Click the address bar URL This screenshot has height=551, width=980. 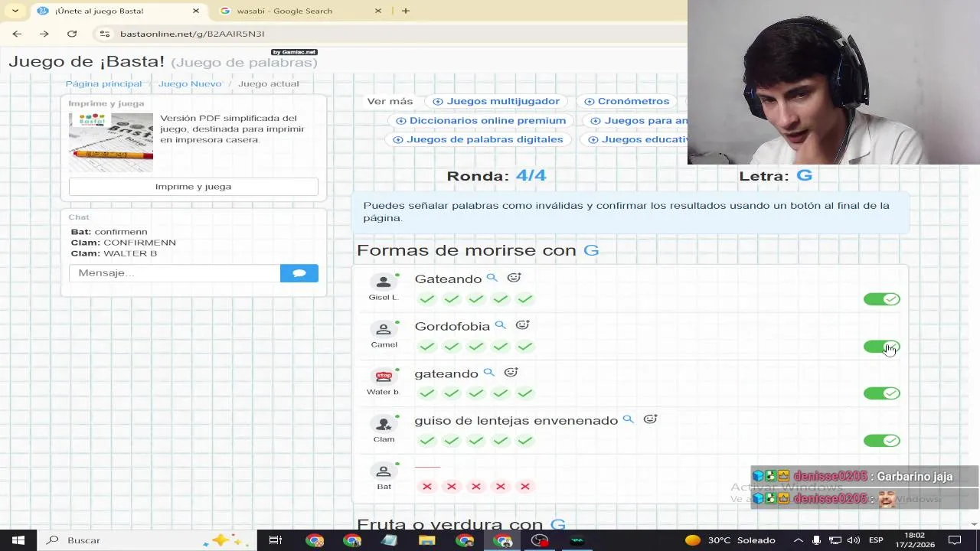(x=192, y=34)
